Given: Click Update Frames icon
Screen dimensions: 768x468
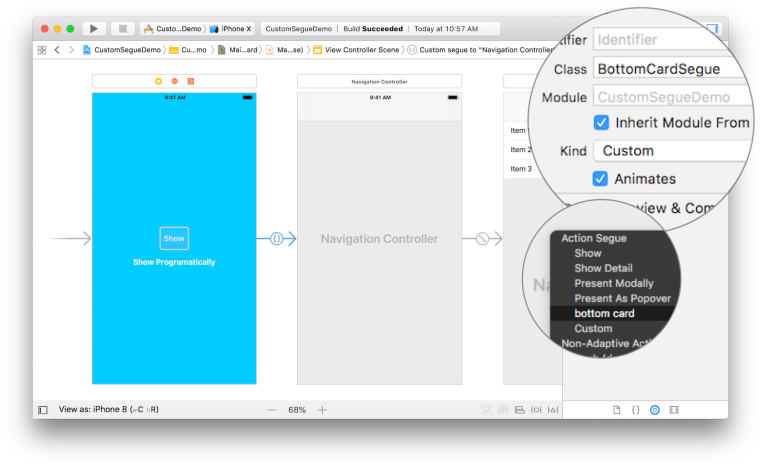Looking at the screenshot, I should [486, 410].
